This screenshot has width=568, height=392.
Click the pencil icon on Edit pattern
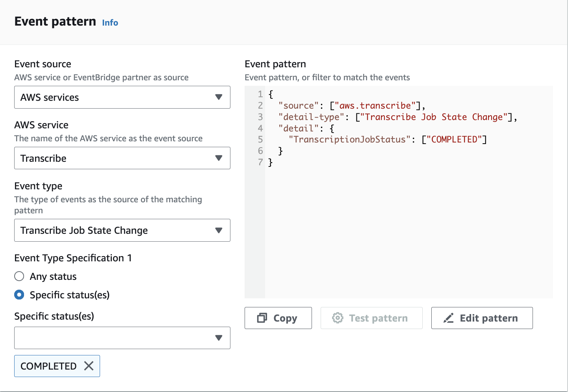point(449,318)
